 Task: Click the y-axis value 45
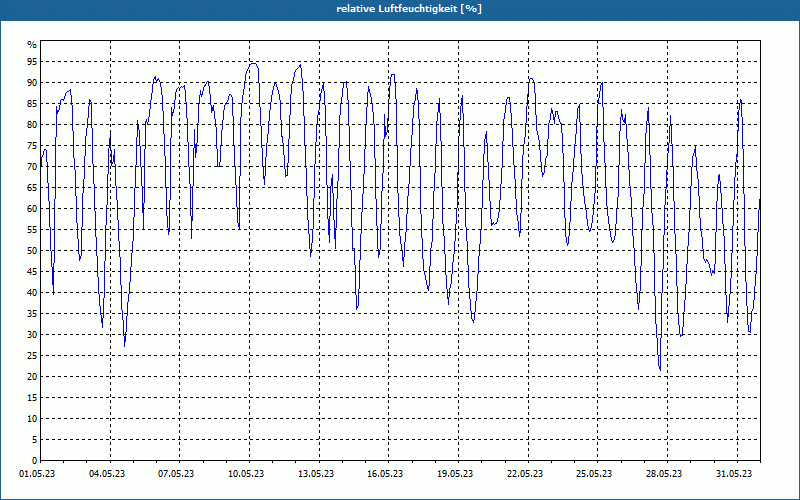point(32,271)
